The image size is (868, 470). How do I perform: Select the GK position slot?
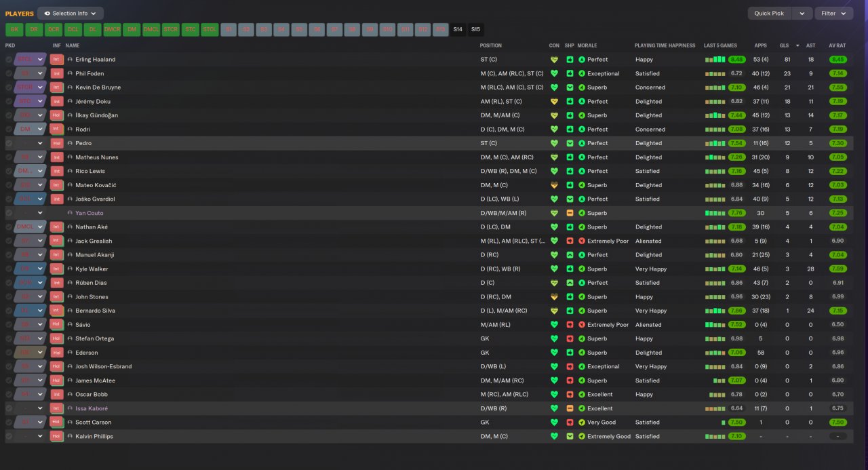coord(14,29)
